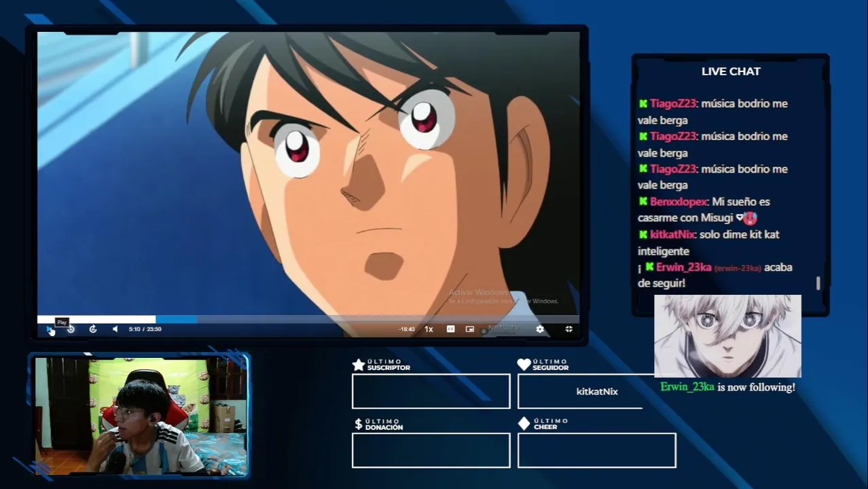868x489 pixels.
Task: Click the Kick badge beside kitkatNix
Action: pyautogui.click(x=643, y=234)
